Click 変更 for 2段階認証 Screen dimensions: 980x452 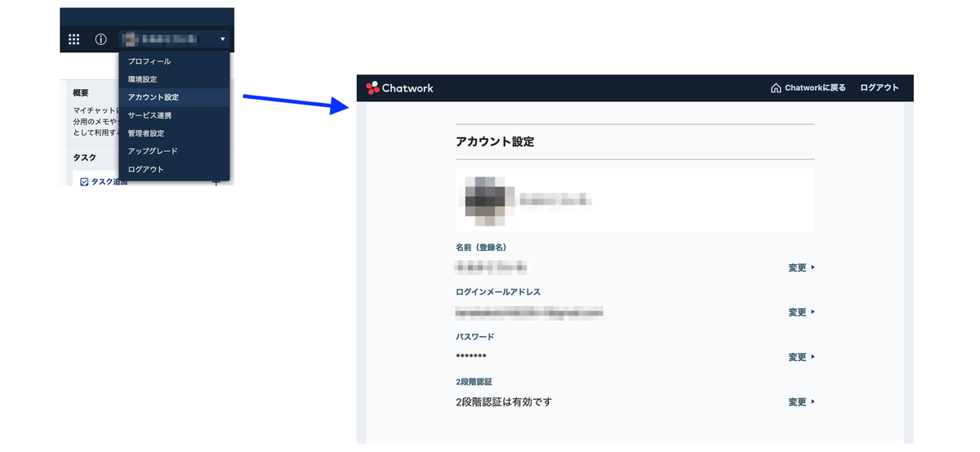pyautogui.click(x=801, y=402)
